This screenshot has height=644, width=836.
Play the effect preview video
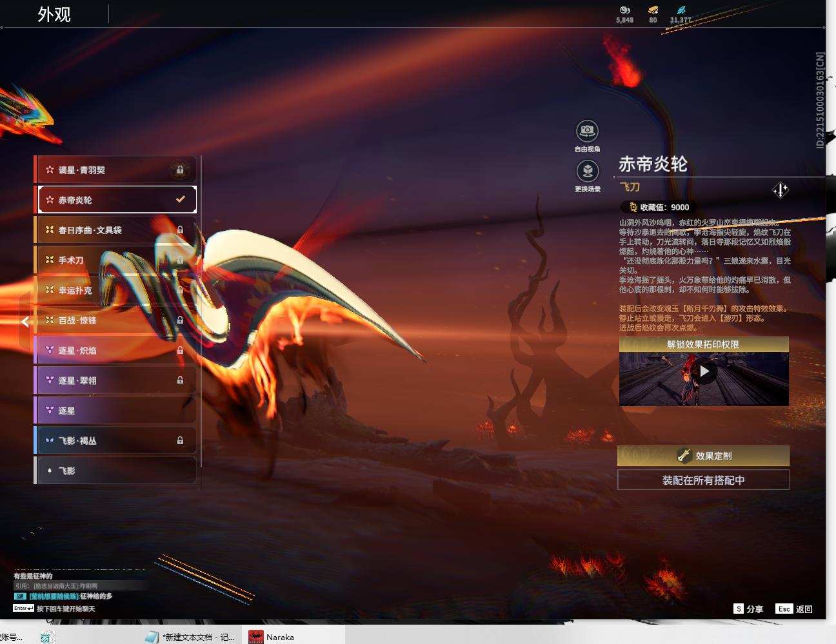tap(704, 371)
